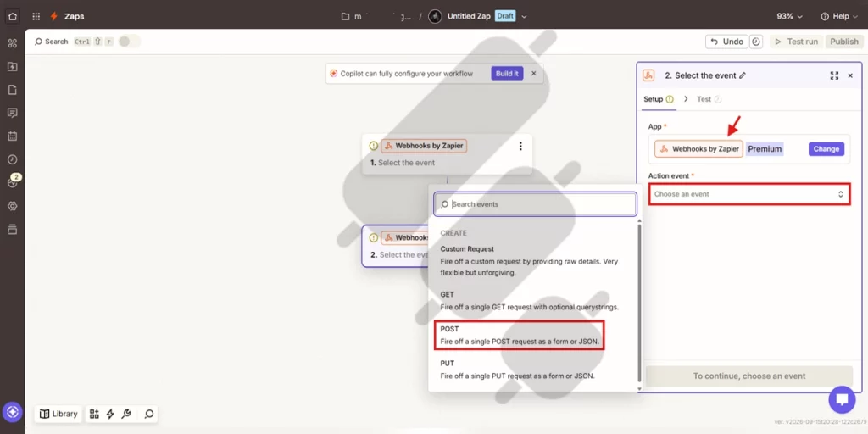Select the step 1 Webhooks node
Screen dimensions: 868x434
tap(447, 154)
